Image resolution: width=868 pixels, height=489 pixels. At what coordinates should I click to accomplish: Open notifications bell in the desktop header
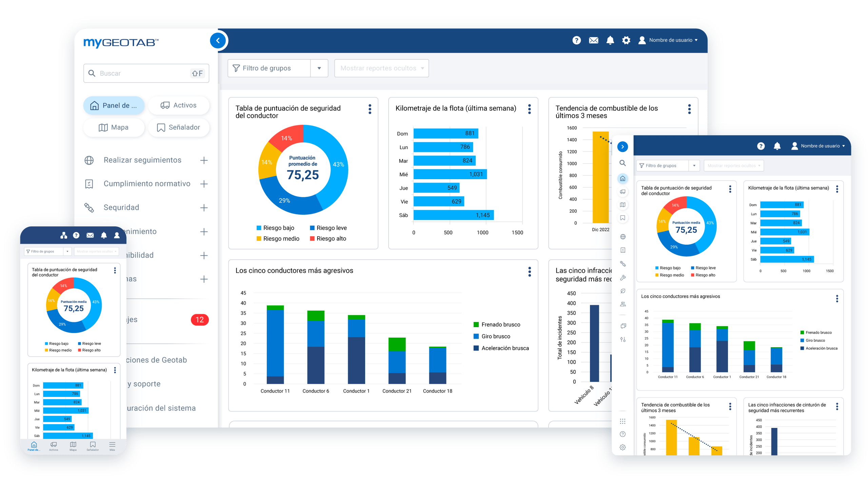click(610, 40)
